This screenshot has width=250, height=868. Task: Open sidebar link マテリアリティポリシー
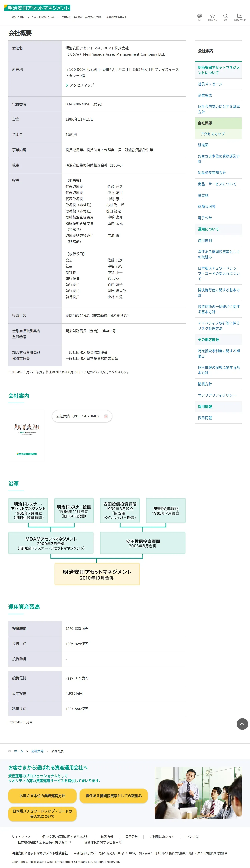point(218,395)
